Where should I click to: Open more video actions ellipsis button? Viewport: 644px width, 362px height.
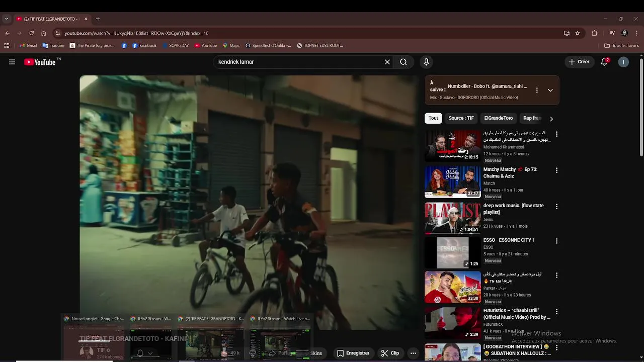click(413, 353)
